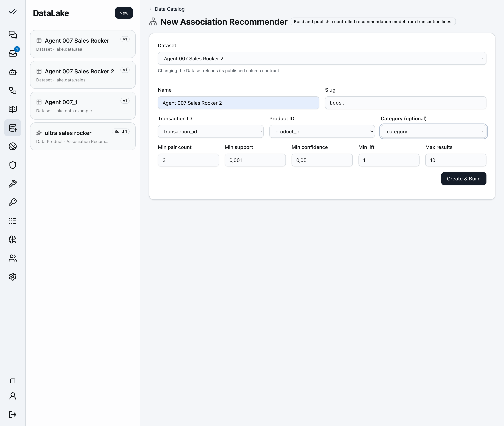Open the users team sidebar icon
Image resolution: width=504 pixels, height=426 pixels.
coord(13,258)
